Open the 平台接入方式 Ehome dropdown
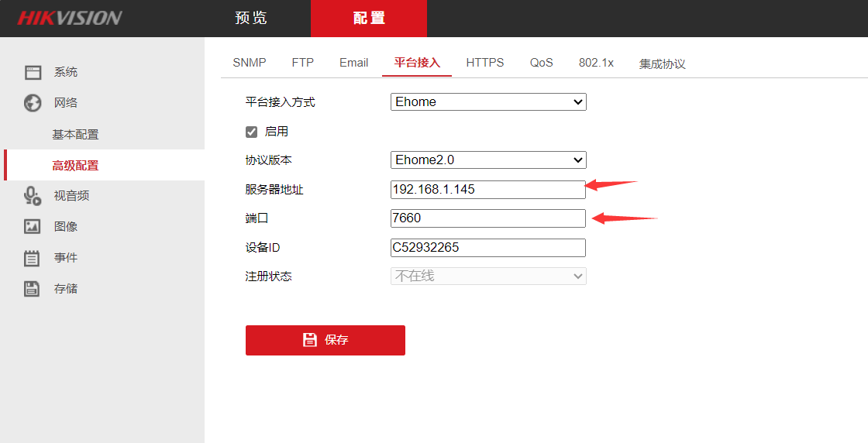868x443 pixels. click(x=488, y=102)
